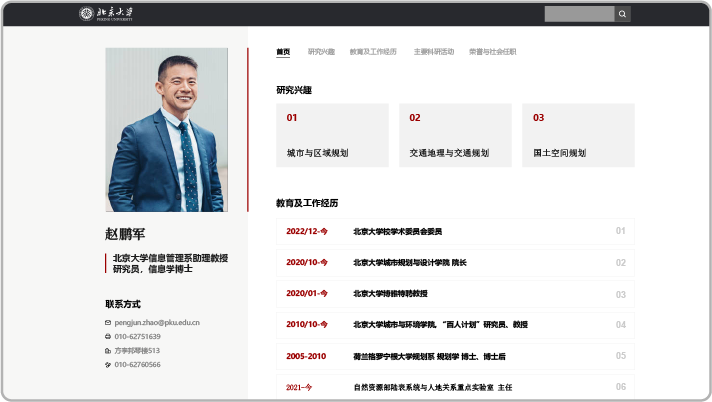Image resolution: width=712 pixels, height=402 pixels.
Task: Click the office location icon beside 513
Action: click(108, 351)
